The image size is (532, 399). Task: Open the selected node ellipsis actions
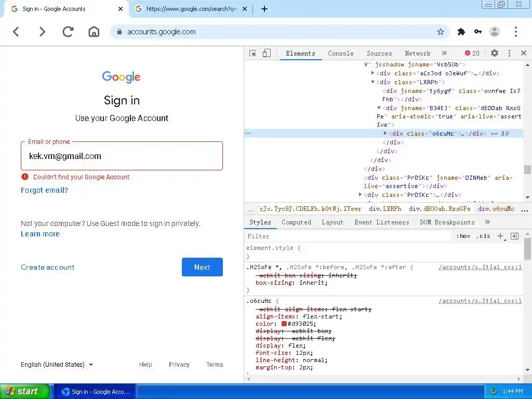pyautogui.click(x=248, y=134)
